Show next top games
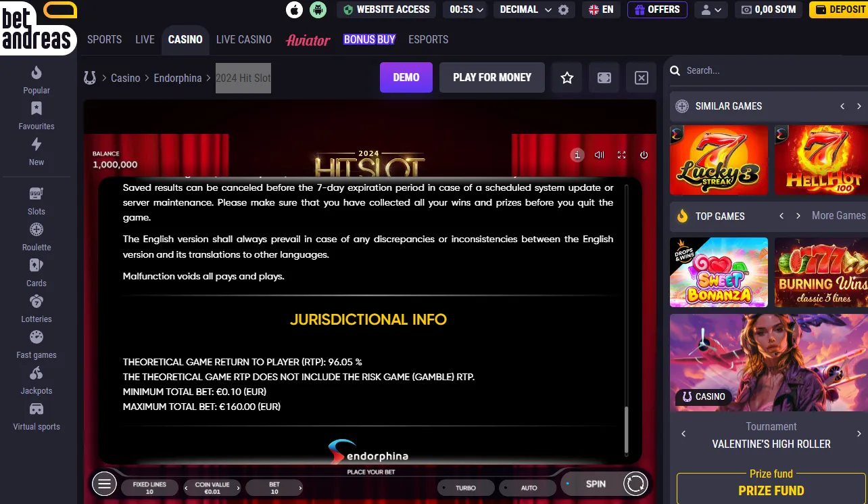The height and width of the screenshot is (504, 868). (x=798, y=216)
